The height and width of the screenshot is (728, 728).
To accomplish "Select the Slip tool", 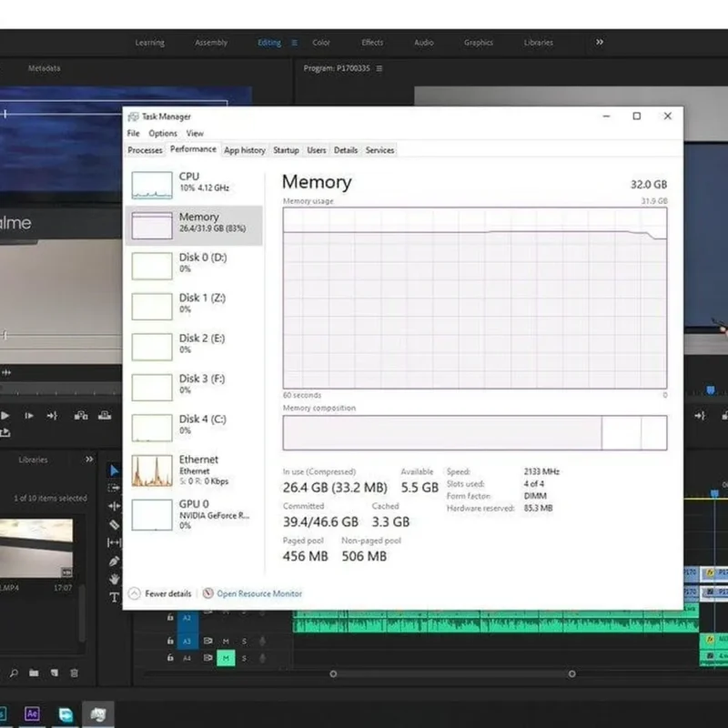I will (115, 542).
